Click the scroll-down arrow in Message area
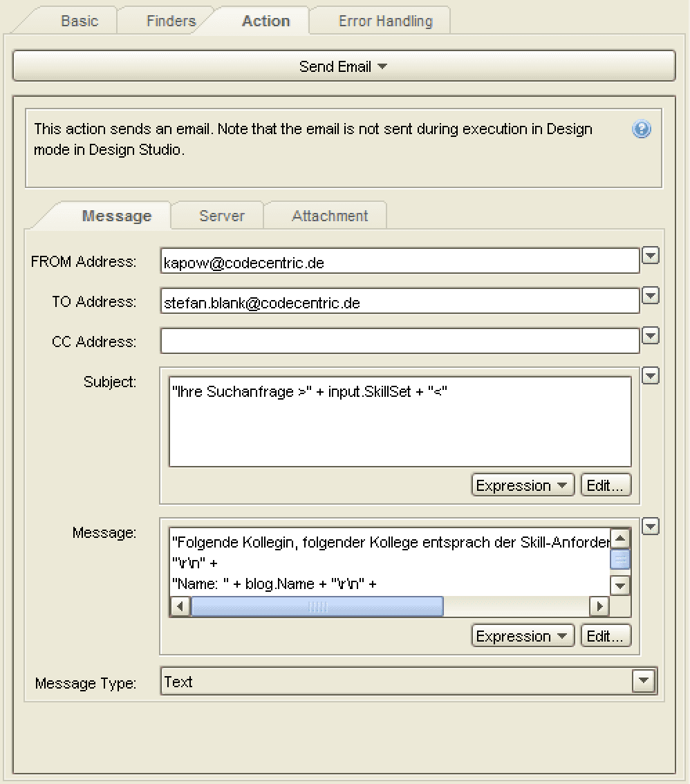This screenshot has width=690, height=784. [620, 585]
